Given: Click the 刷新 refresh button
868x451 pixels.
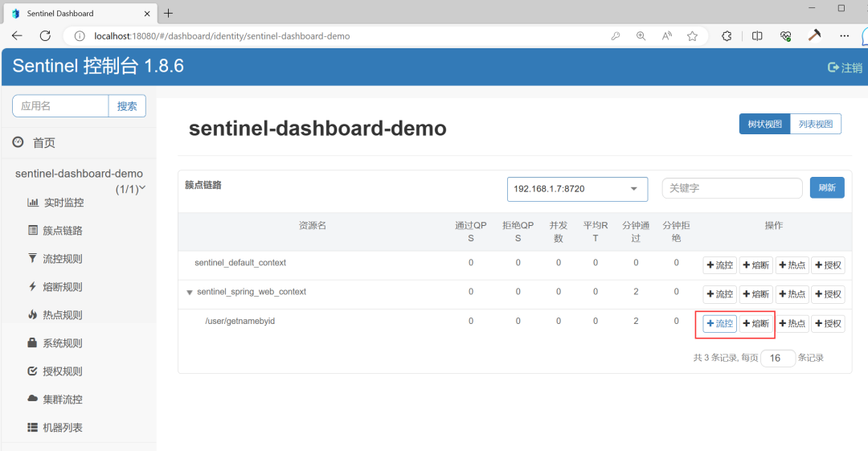Looking at the screenshot, I should [x=827, y=188].
